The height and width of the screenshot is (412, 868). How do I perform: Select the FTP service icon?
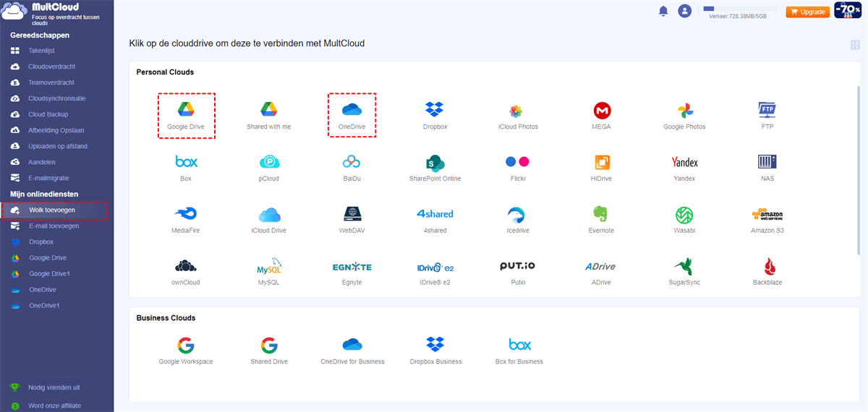click(x=767, y=110)
